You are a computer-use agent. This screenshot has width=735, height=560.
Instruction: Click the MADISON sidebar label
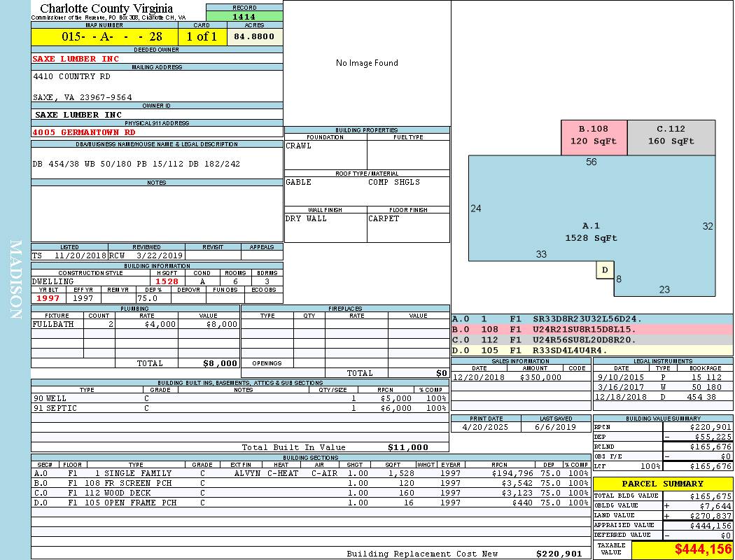tap(16, 280)
